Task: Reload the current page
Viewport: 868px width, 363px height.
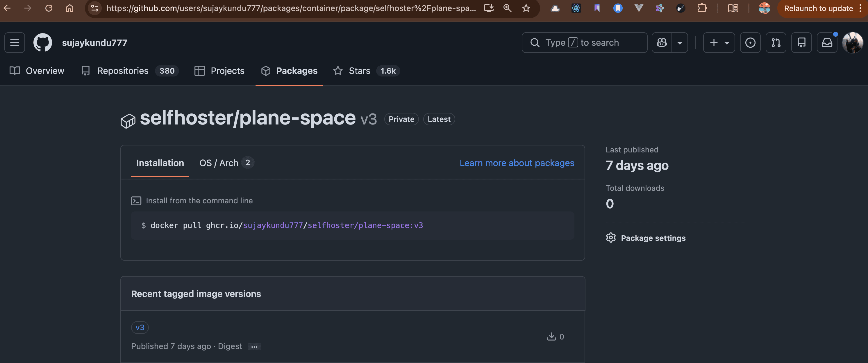Action: tap(49, 8)
